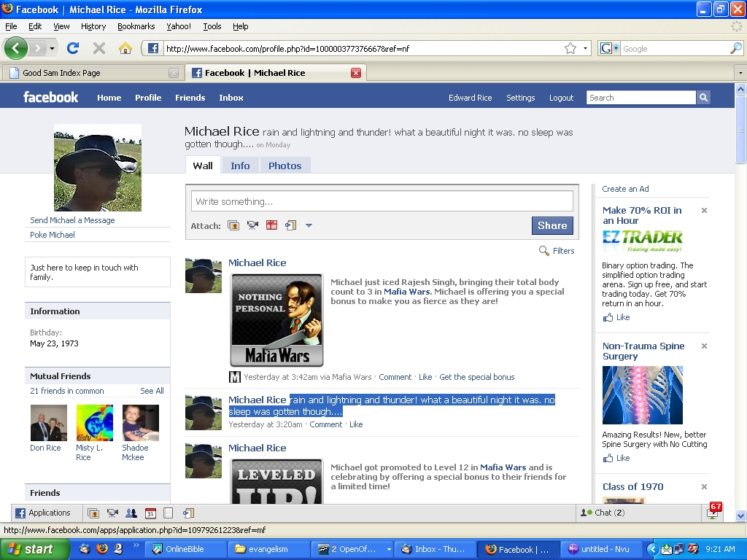Viewport: 747px width, 560px height.
Task: Click Don Rice friend thumbnail
Action: coord(49,423)
